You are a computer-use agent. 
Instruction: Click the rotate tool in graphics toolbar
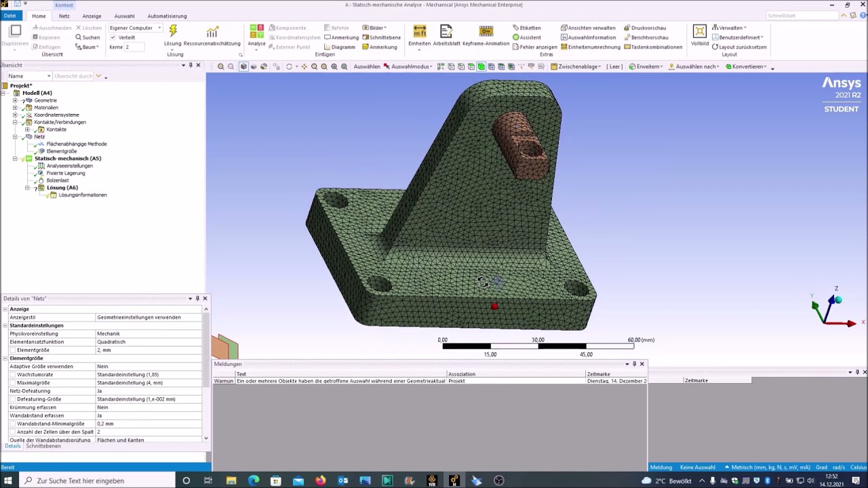pyautogui.click(x=290, y=66)
